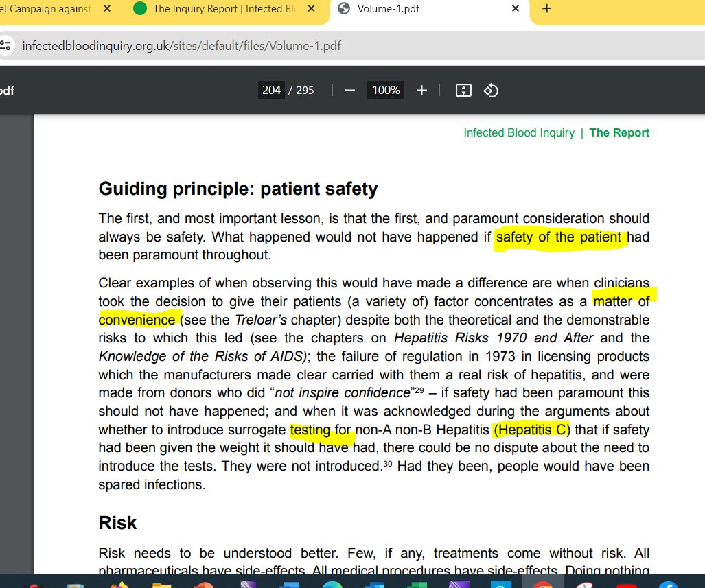Click the Risk heading
The width and height of the screenshot is (705, 588).
(x=117, y=523)
